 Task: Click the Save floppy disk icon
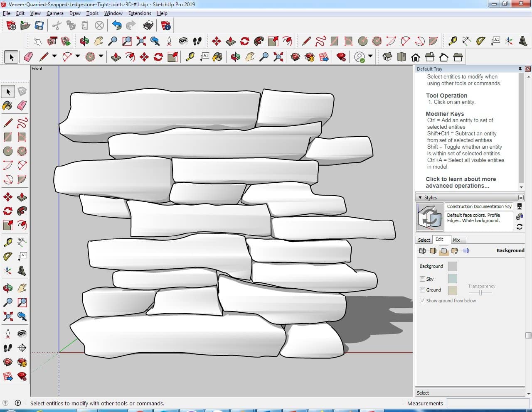[x=39, y=26]
